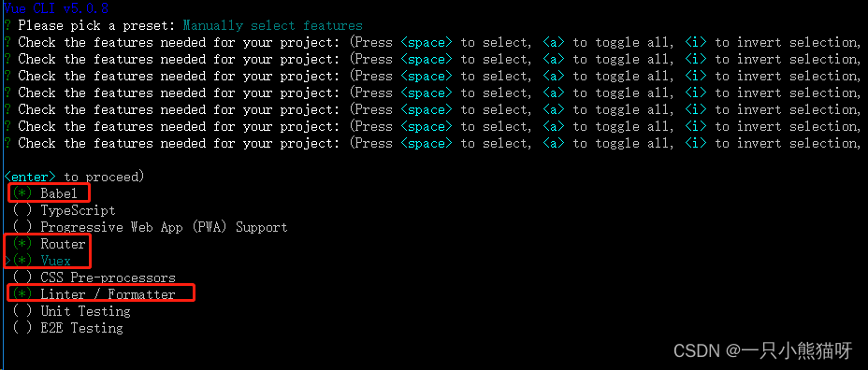Toggle the Babel feature checkbox

[22, 193]
